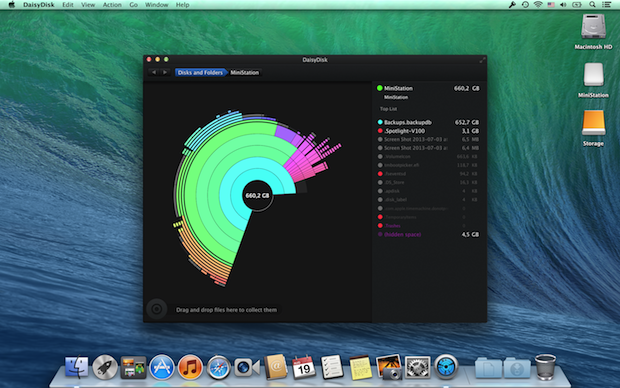The width and height of the screenshot is (620, 388).
Task: Open FaceTime camera icon in Dock
Action: point(247,367)
